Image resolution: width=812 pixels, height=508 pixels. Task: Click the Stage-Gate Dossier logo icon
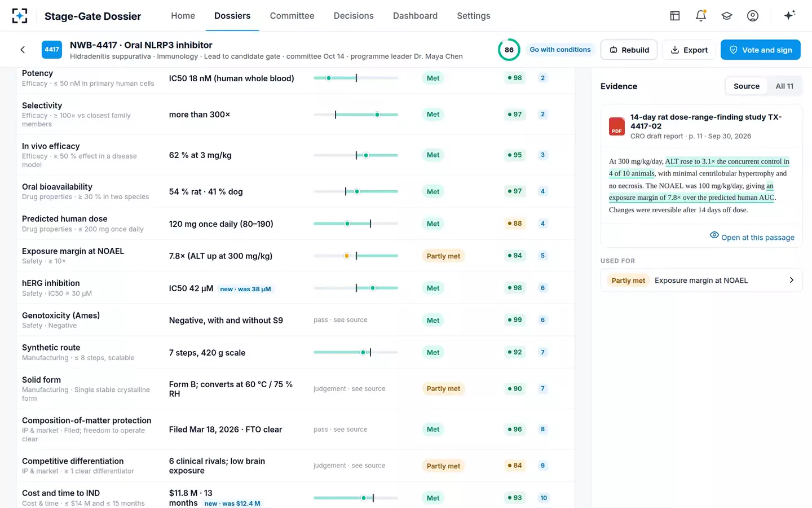tap(20, 16)
